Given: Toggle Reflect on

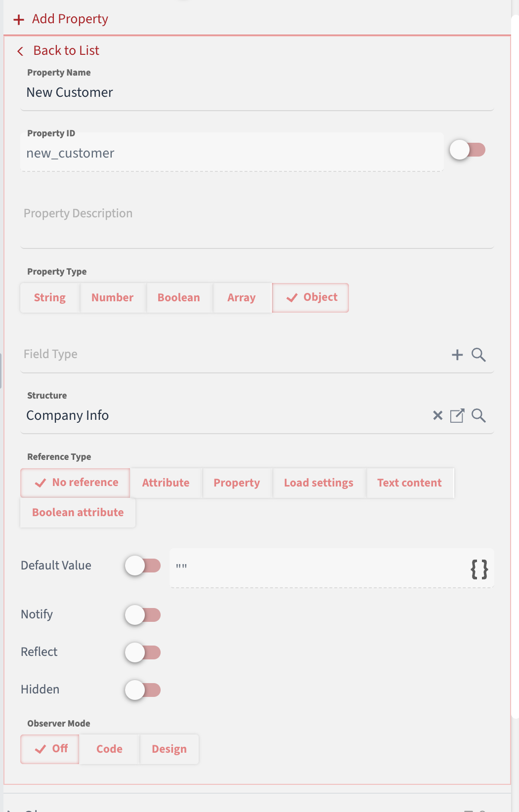Looking at the screenshot, I should pyautogui.click(x=143, y=652).
